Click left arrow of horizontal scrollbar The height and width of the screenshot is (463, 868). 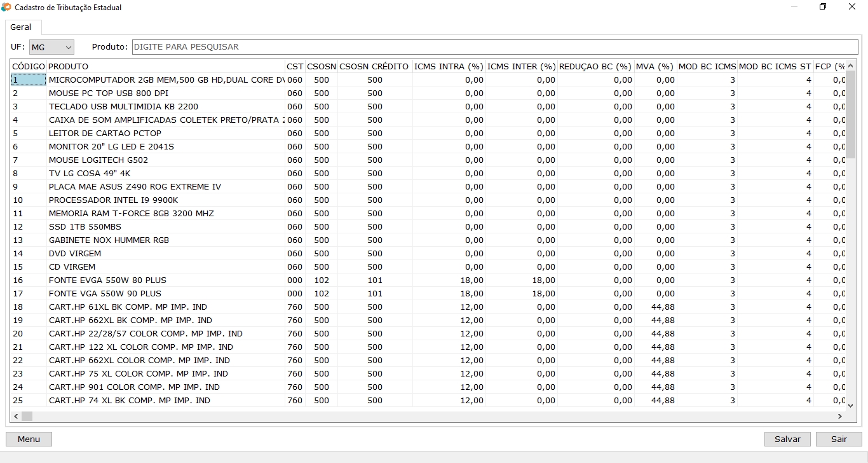[x=17, y=416]
